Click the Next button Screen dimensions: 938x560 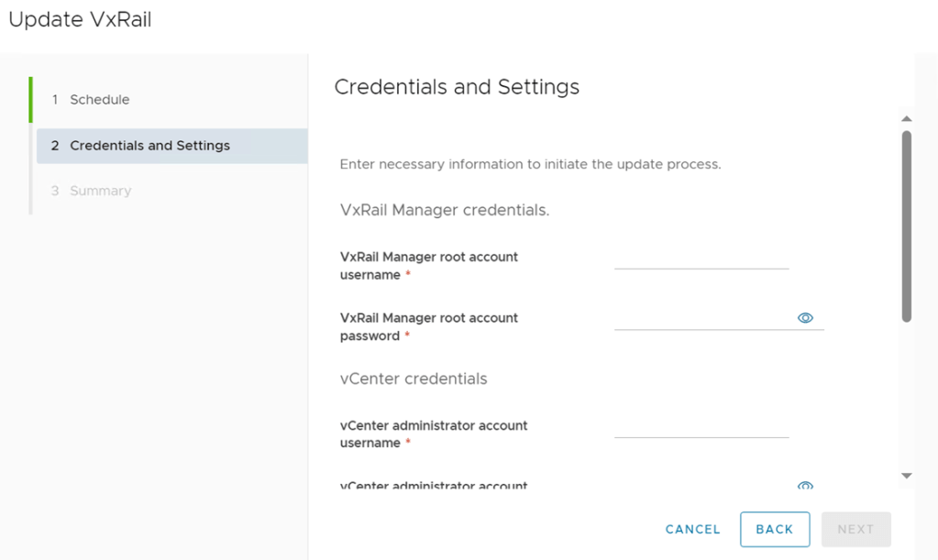(855, 529)
